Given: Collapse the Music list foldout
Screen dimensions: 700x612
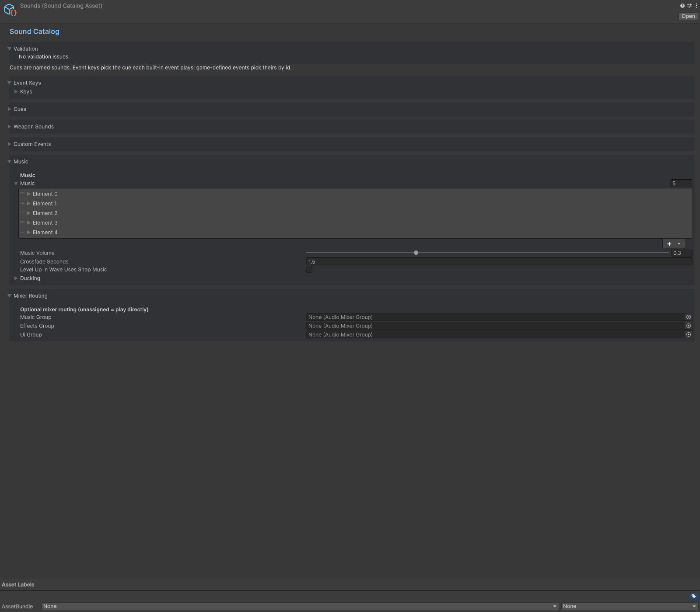Looking at the screenshot, I should pyautogui.click(x=16, y=183).
